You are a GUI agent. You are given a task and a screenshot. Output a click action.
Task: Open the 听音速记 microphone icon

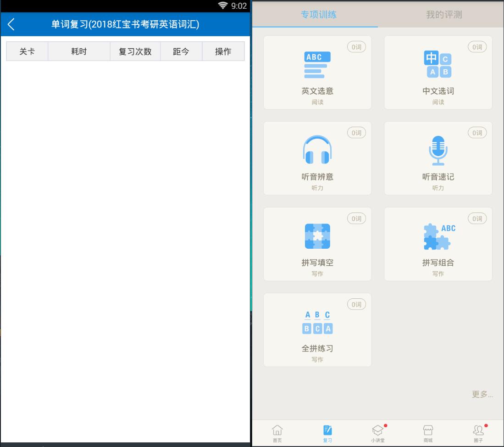coord(438,151)
